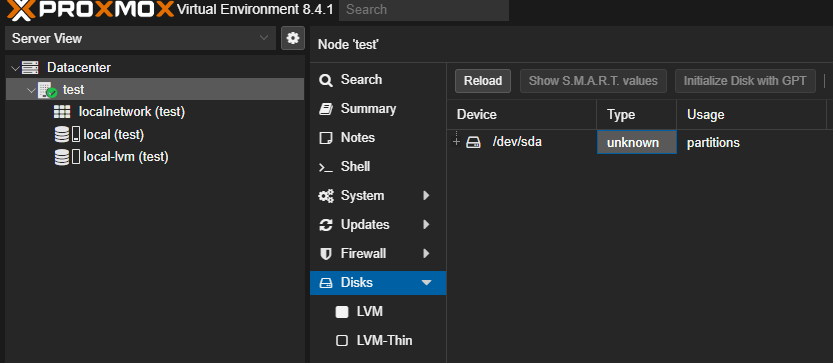The height and width of the screenshot is (363, 833).
Task: Click the test node icon with green check
Action: point(47,90)
